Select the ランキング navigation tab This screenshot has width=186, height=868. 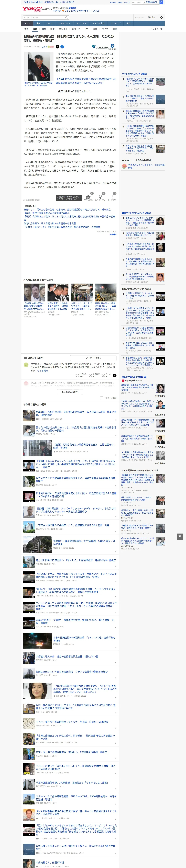point(115,24)
